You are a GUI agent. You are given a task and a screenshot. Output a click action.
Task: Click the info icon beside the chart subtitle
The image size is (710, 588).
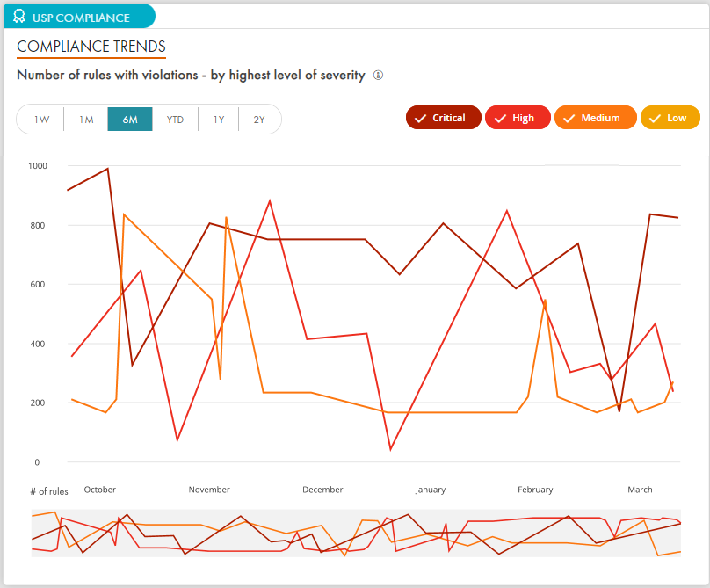[x=378, y=76]
